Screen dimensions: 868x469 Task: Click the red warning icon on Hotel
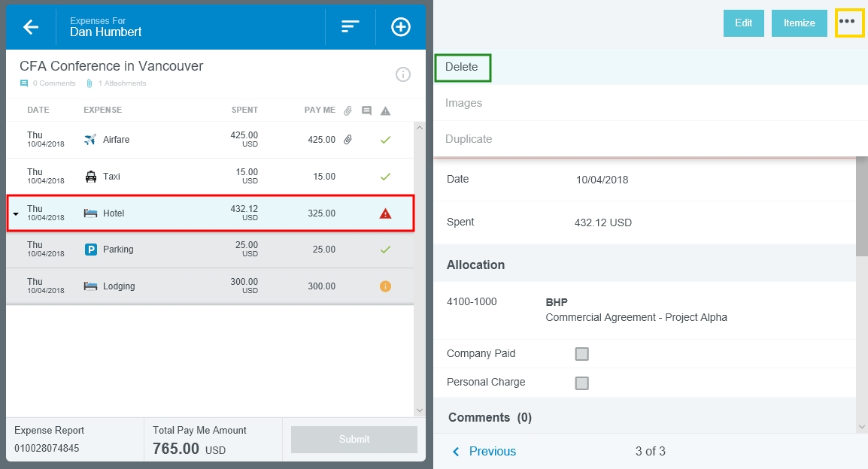[x=385, y=213]
